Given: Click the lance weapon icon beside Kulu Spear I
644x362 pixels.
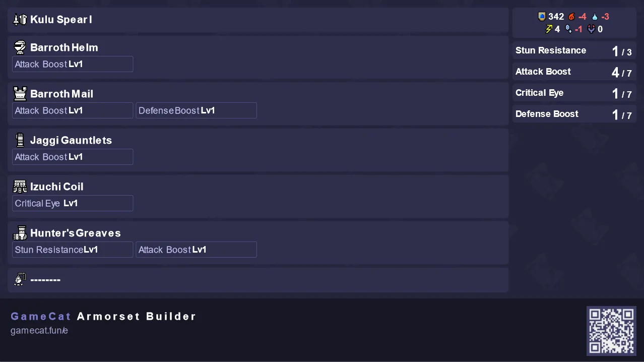Looking at the screenshot, I should (20, 20).
